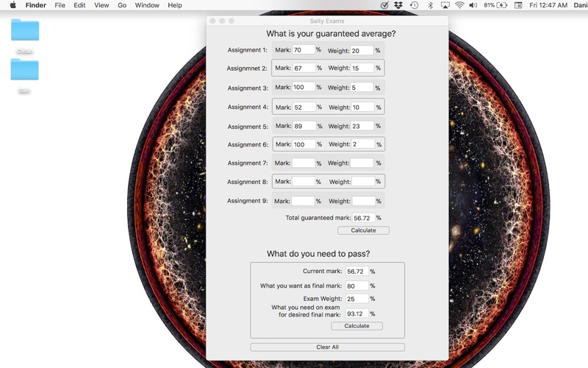Open the Bluetooth status icon
Viewport: 588px width, 368px height.
pyautogui.click(x=431, y=5)
